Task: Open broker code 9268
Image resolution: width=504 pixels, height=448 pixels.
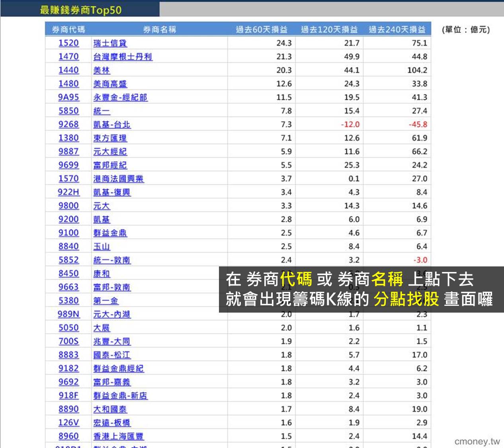Action: pos(68,124)
